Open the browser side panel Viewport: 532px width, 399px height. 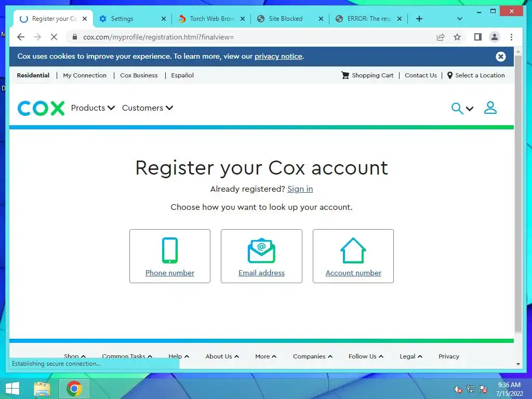coord(478,37)
